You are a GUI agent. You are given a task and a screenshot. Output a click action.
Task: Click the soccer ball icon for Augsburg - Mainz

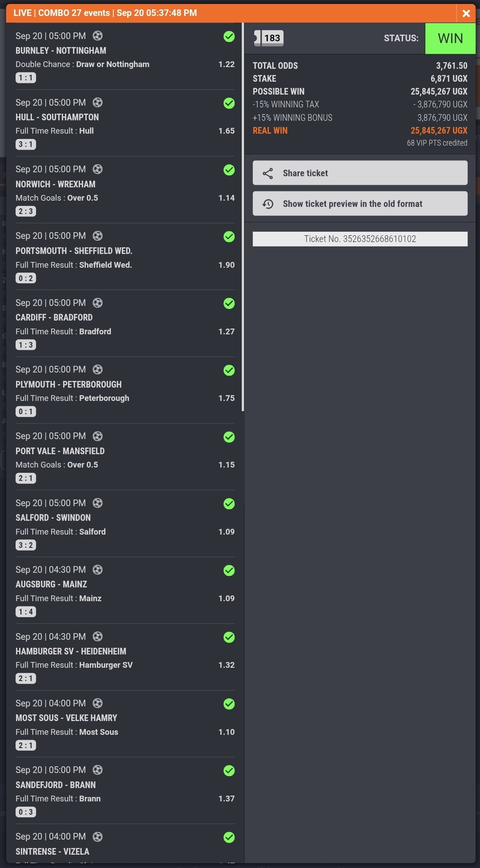(x=97, y=570)
